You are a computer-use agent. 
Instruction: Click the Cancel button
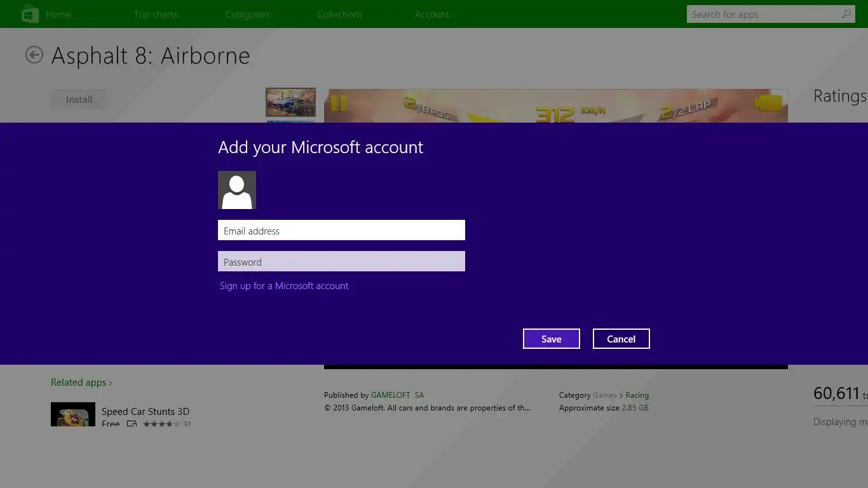[x=621, y=339]
